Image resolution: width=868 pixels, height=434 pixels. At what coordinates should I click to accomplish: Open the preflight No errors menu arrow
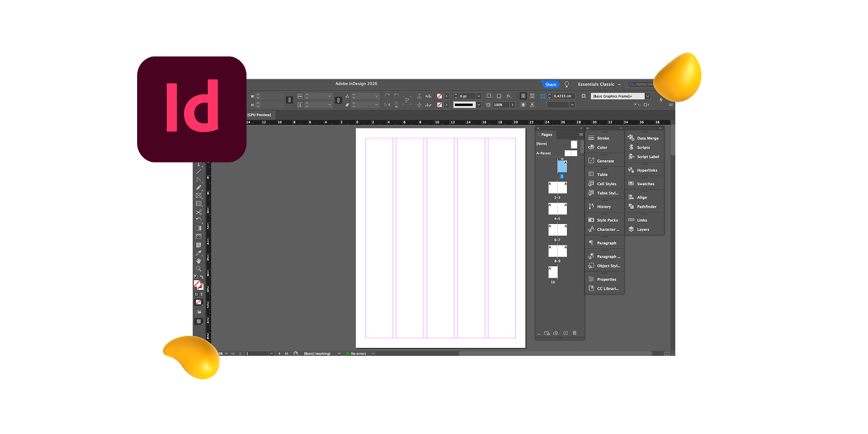(373, 353)
